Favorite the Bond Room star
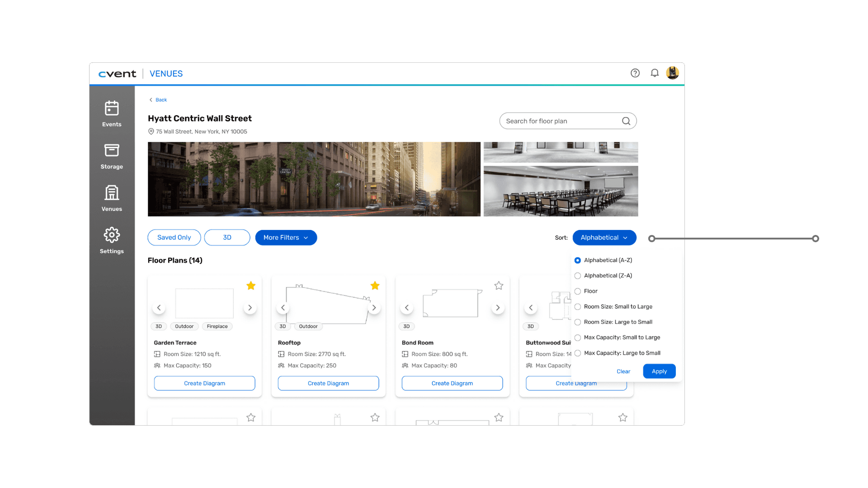Screen dimensions: 868x488 tap(499, 286)
